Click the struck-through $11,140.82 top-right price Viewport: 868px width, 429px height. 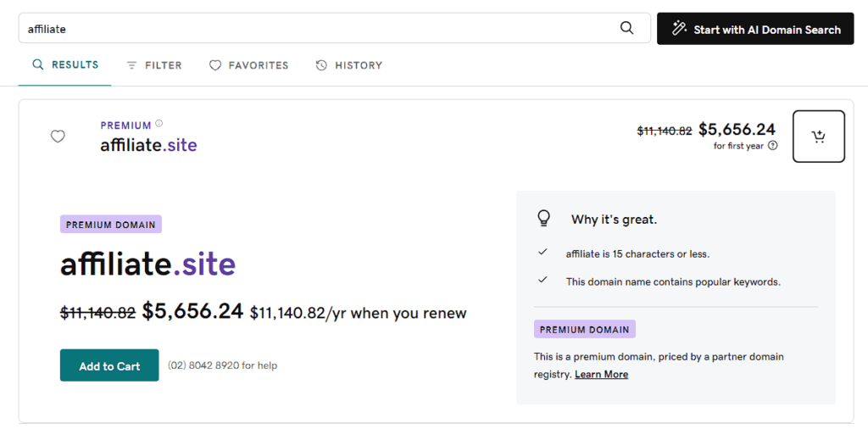665,131
